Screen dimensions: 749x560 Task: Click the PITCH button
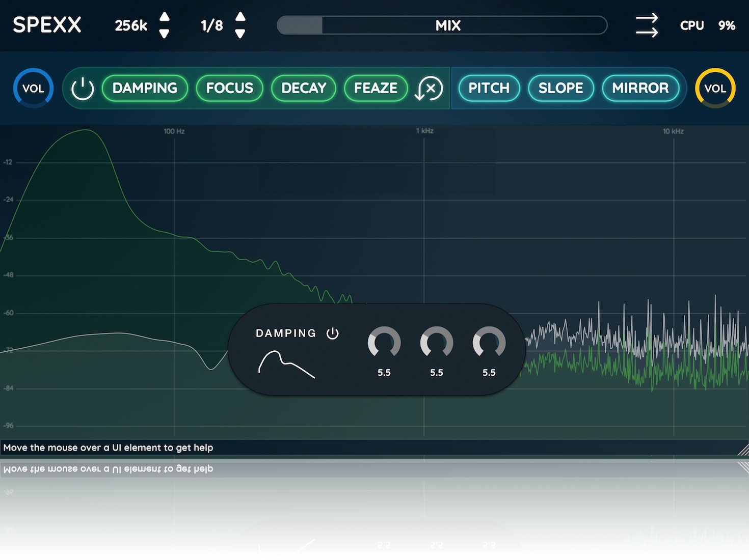[x=489, y=88]
